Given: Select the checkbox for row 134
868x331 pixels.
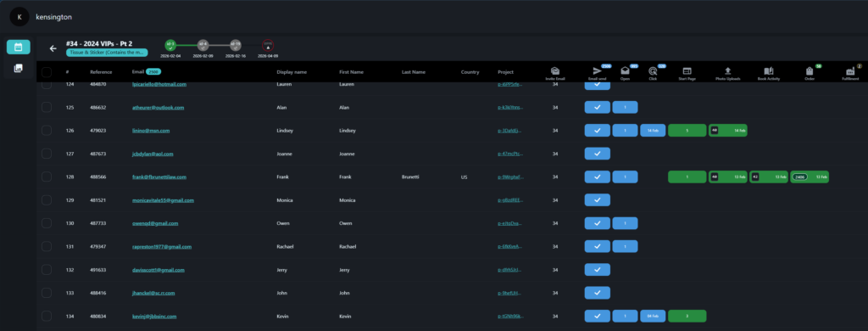Looking at the screenshot, I should pos(47,316).
